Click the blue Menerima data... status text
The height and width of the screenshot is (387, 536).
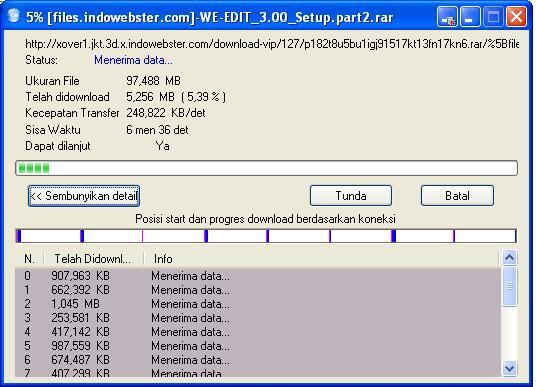(133, 60)
